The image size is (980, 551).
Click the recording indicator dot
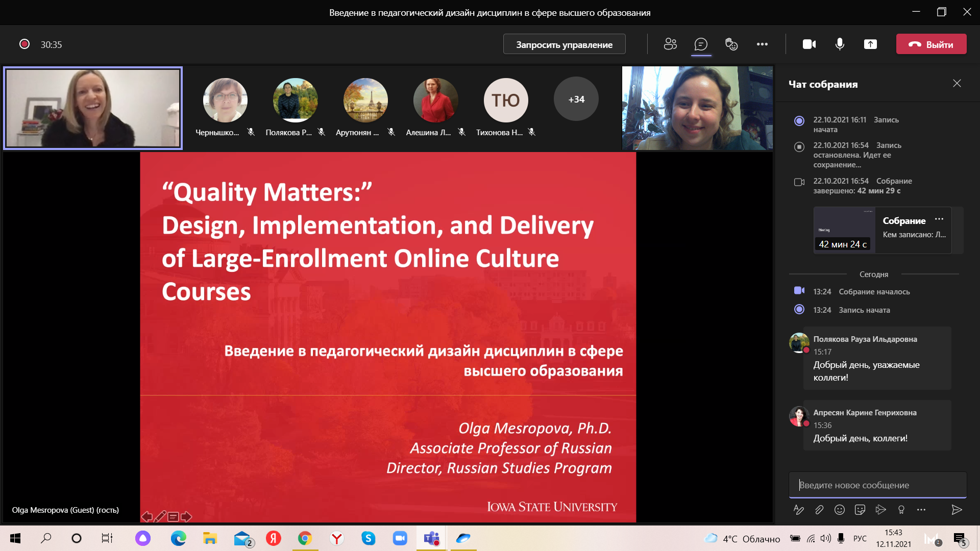pos(24,44)
